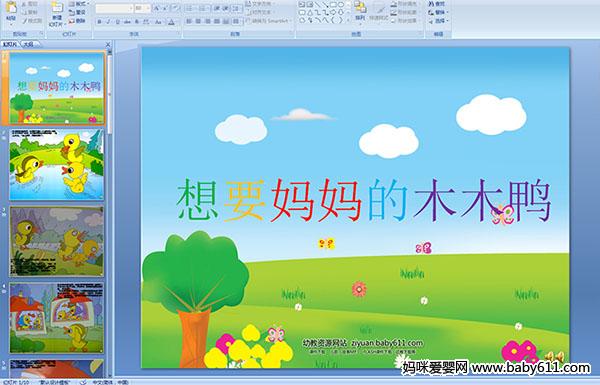Click the Increase Font Size icon
Image resolution: width=600 pixels, height=385 pixels.
pyautogui.click(x=157, y=8)
